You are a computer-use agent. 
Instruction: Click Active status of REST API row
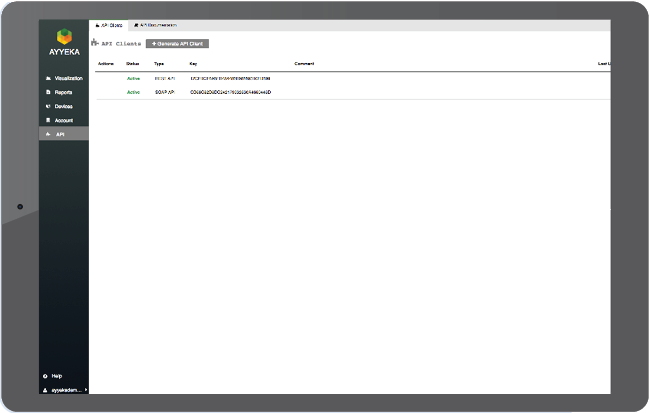[133, 78]
